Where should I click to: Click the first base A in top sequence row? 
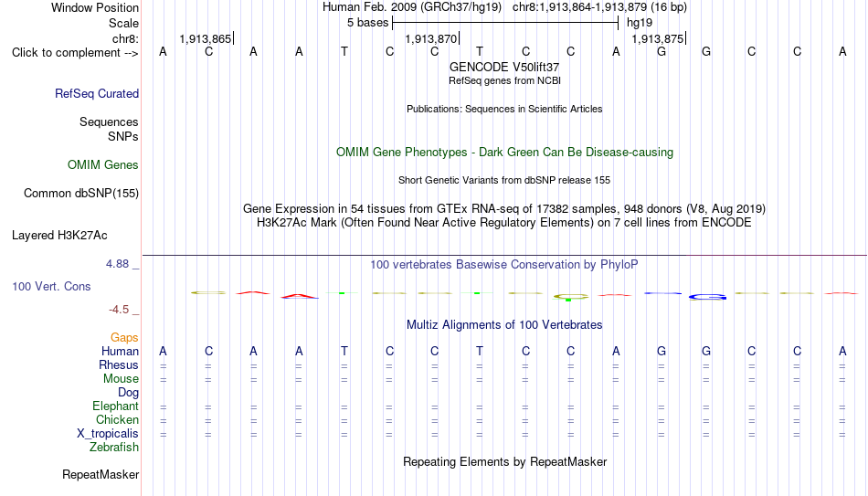coord(163,51)
